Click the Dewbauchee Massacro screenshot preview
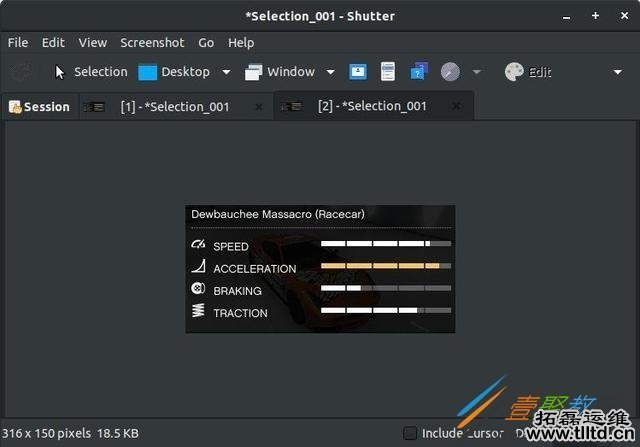The image size is (640, 447). [x=320, y=270]
